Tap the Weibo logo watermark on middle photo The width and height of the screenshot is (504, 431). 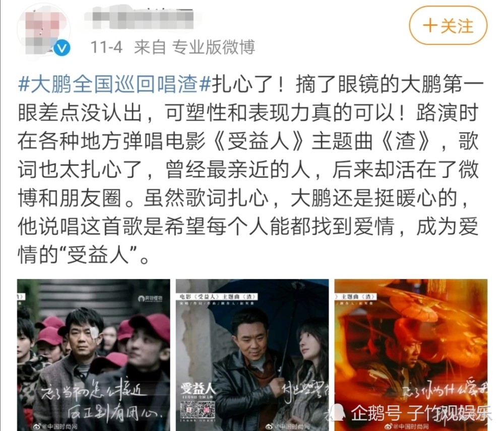269,426
